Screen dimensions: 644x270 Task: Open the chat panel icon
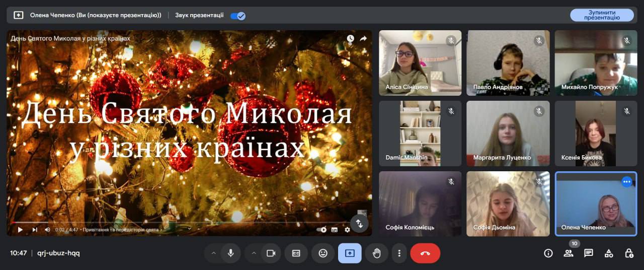[588, 253]
